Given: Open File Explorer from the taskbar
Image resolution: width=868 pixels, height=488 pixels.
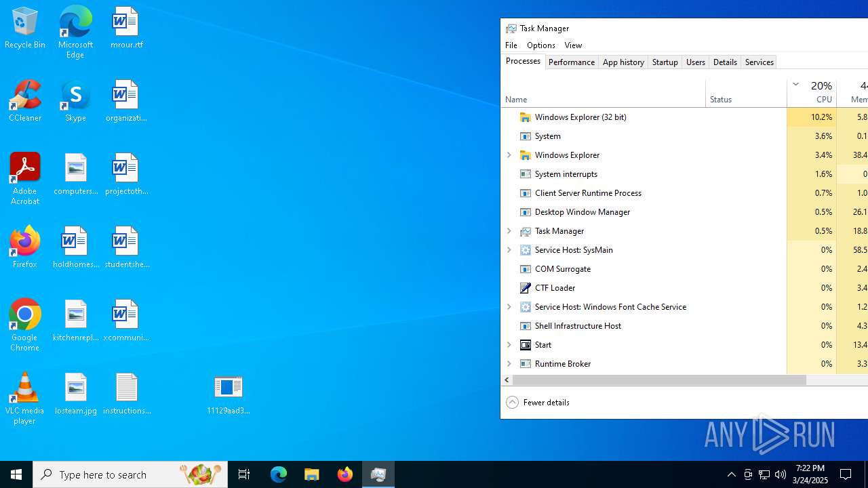Looking at the screenshot, I should [312, 474].
